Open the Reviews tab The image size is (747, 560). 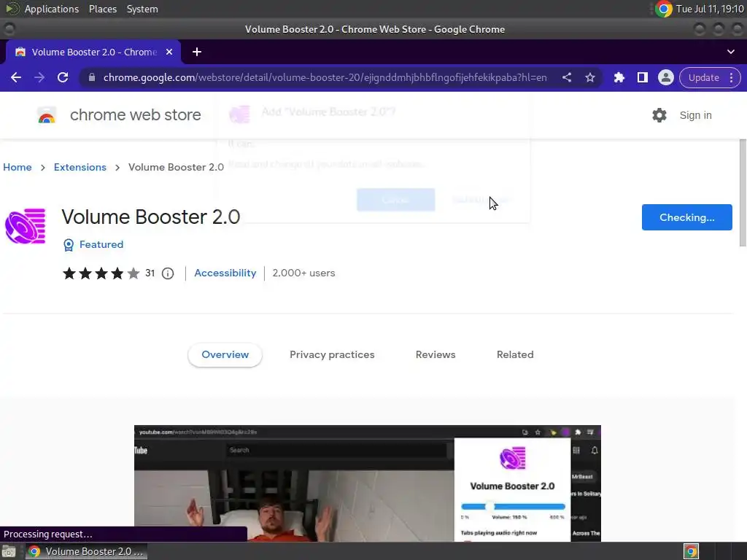[436, 355]
